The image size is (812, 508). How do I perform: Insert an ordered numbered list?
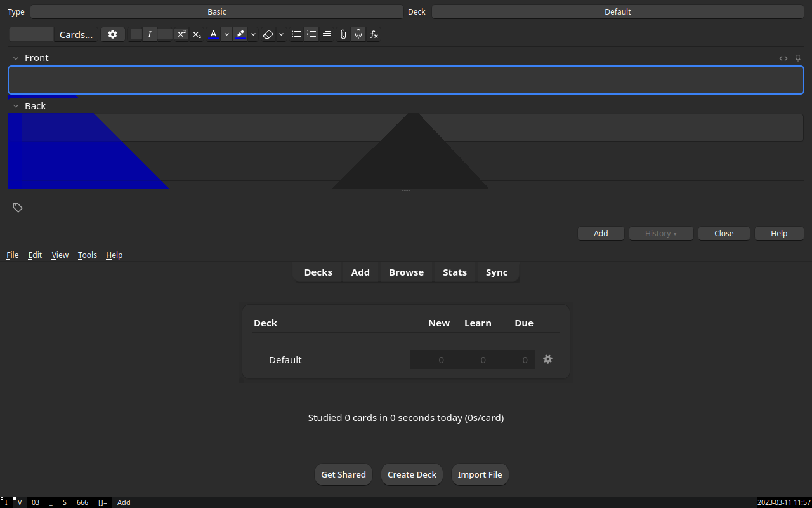coord(311,34)
